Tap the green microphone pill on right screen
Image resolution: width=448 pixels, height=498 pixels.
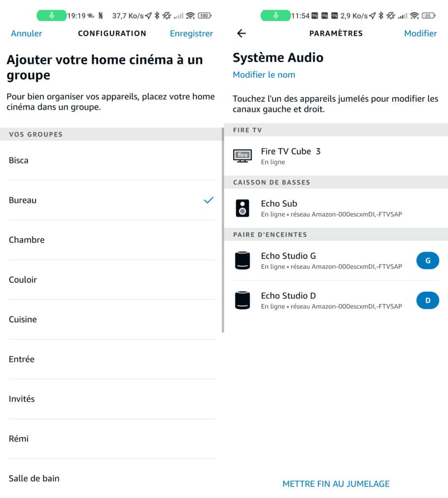[x=276, y=16]
